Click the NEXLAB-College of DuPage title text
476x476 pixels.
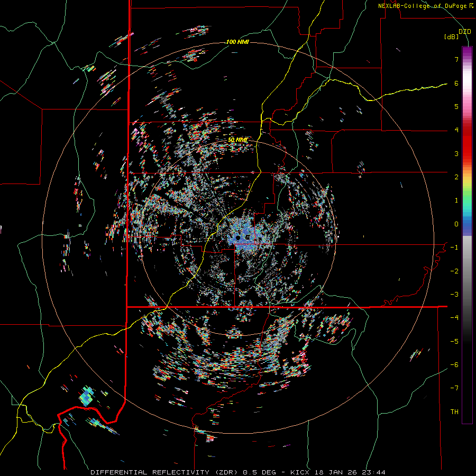coord(425,6)
